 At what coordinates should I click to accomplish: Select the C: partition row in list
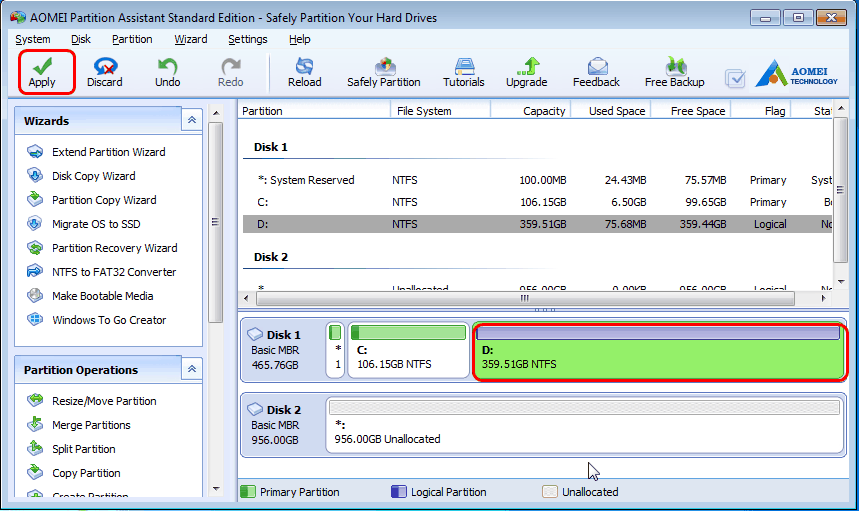(537, 202)
